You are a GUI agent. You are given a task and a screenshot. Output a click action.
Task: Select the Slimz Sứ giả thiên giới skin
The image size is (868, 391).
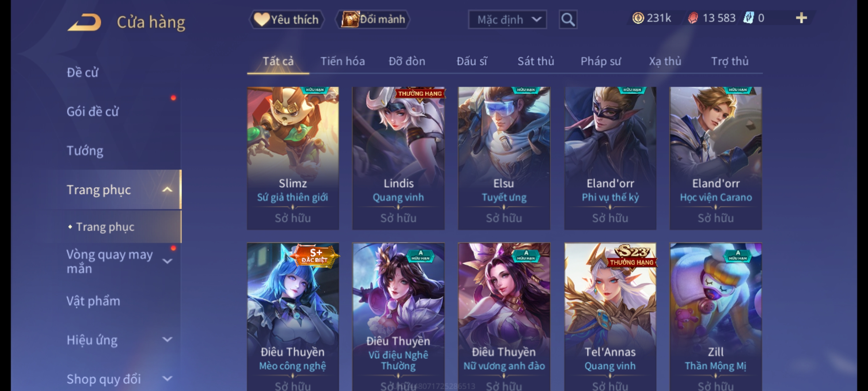point(293,158)
